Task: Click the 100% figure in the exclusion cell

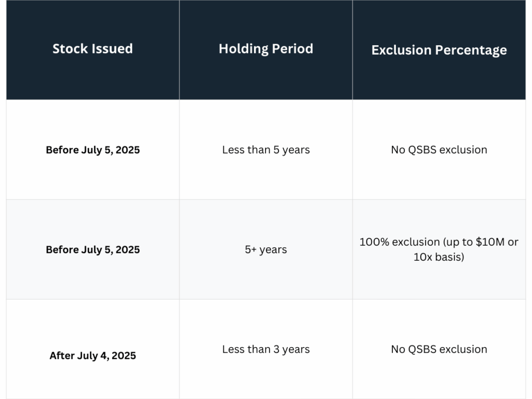Action: (373, 242)
